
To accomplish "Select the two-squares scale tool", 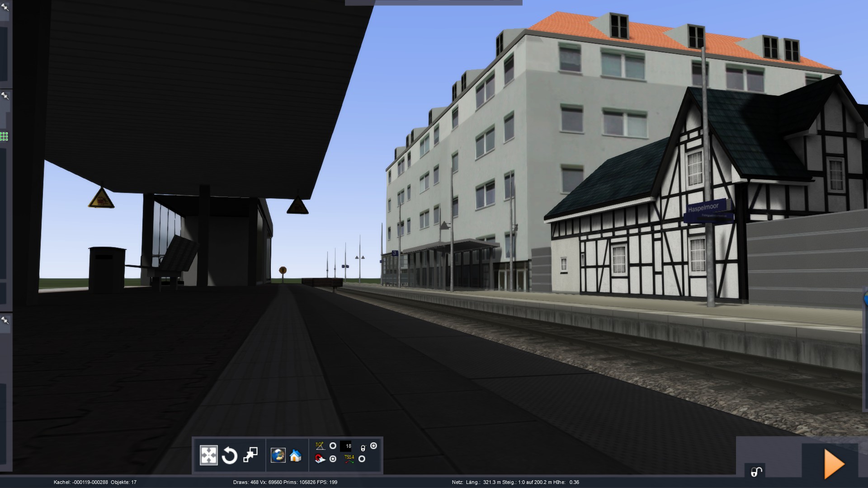I will (250, 455).
